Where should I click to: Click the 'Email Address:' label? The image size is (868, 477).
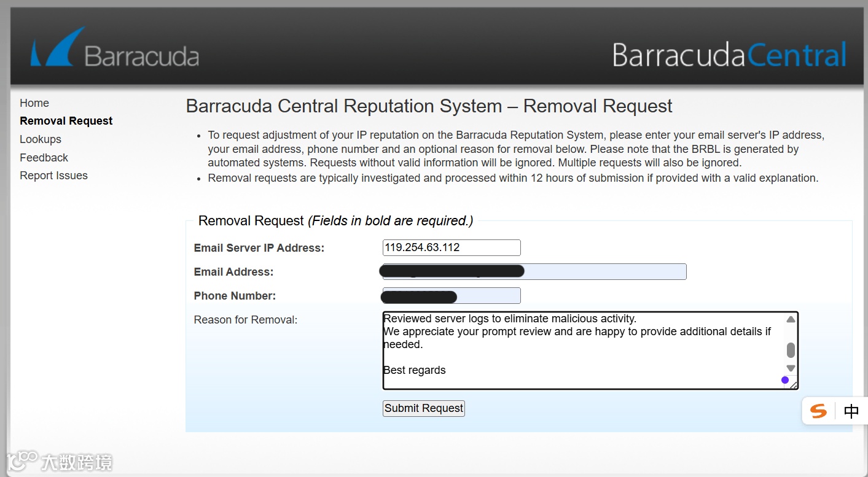234,272
